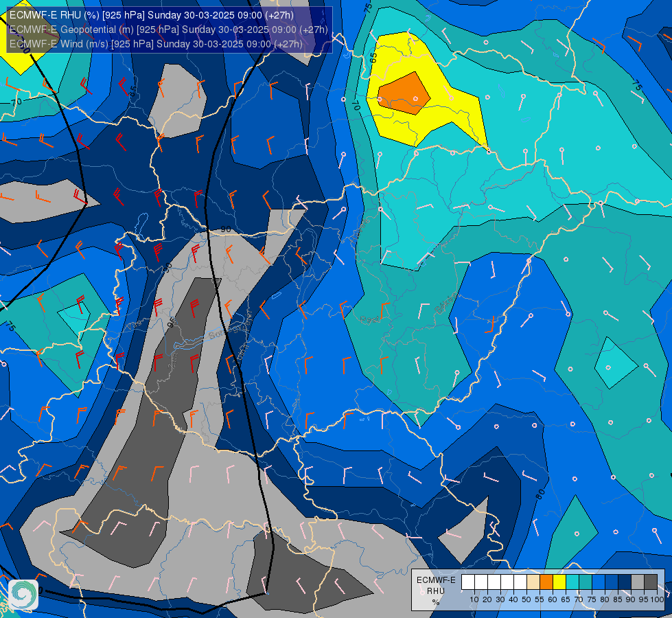Click the 95 contour label on the map

(172, 323)
